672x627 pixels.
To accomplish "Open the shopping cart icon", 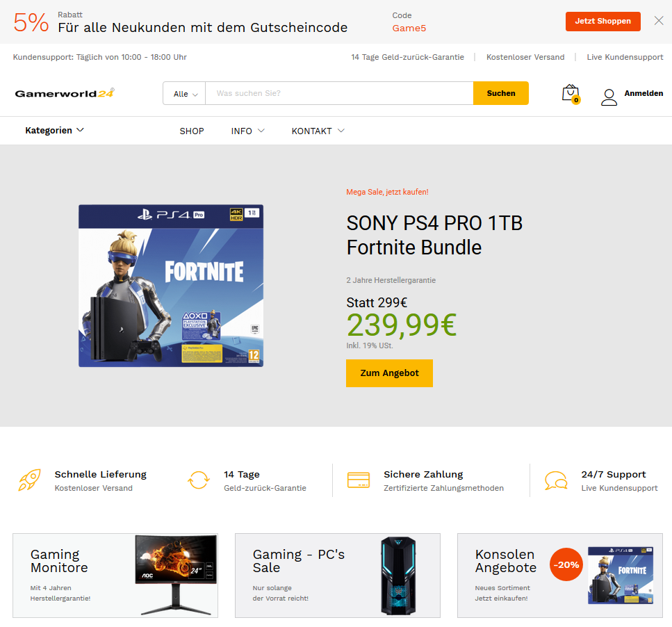I will pos(571,94).
